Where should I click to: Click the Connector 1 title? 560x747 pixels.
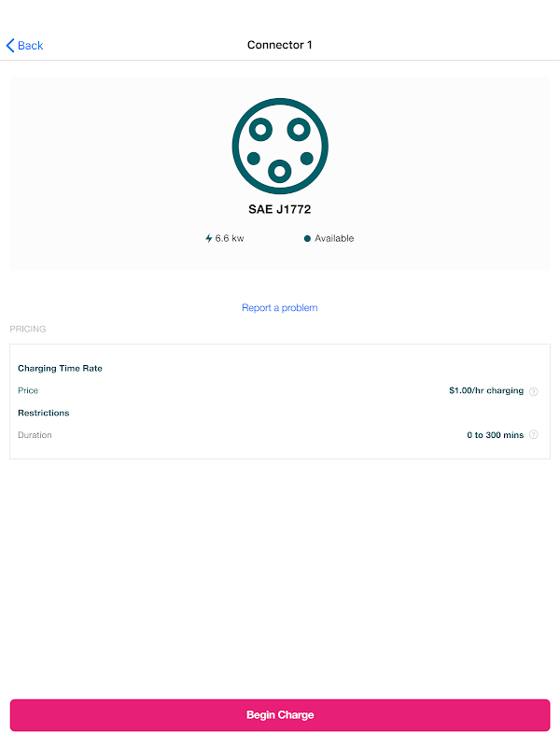[279, 45]
